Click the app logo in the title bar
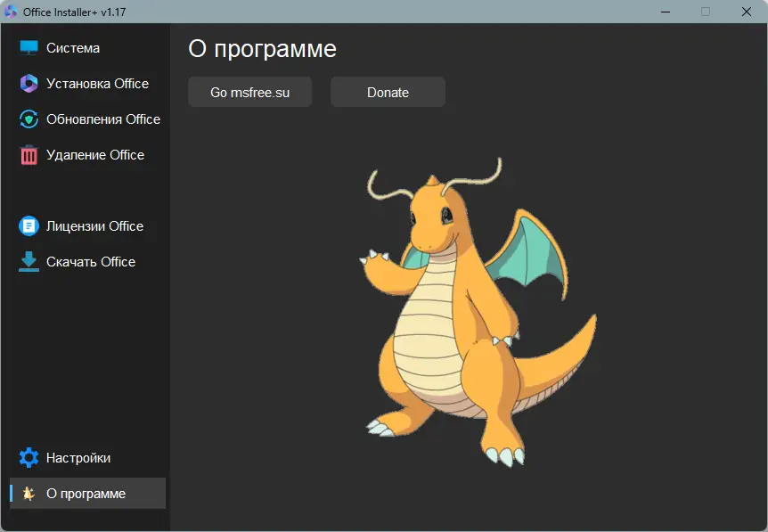The height and width of the screenshot is (532, 768). (x=11, y=12)
